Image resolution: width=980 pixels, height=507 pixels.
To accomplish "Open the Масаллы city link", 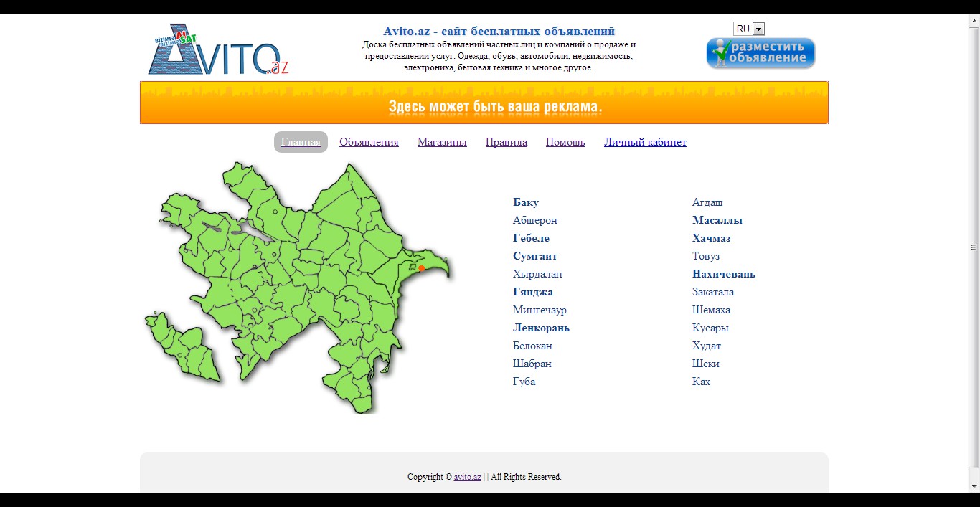I will pyautogui.click(x=717, y=220).
